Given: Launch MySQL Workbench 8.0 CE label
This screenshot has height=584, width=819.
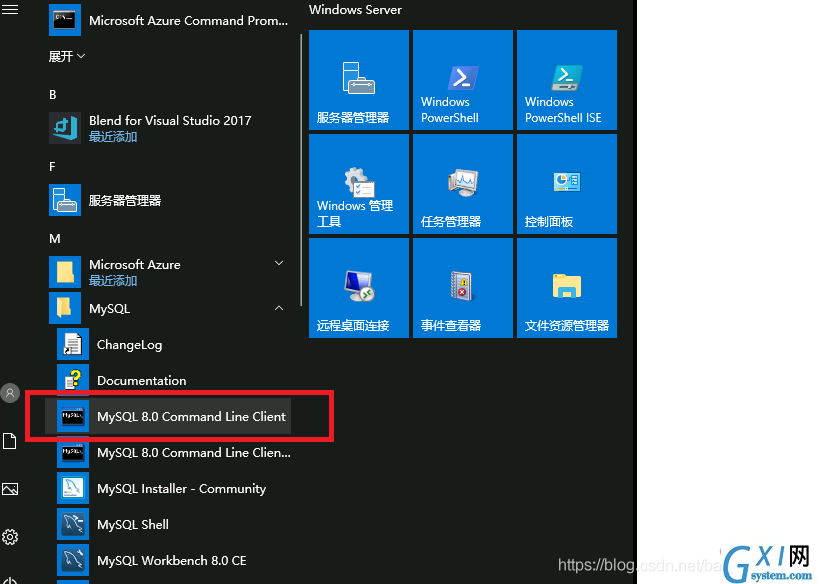Looking at the screenshot, I should [x=171, y=560].
